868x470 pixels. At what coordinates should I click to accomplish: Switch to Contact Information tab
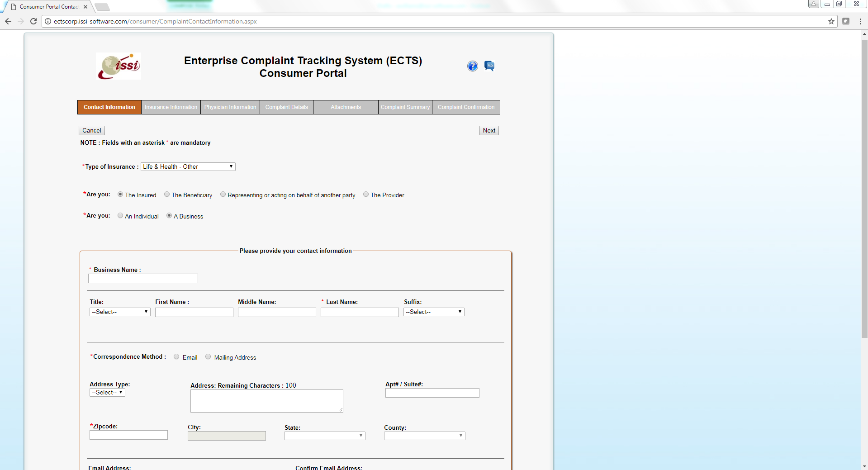coord(109,107)
